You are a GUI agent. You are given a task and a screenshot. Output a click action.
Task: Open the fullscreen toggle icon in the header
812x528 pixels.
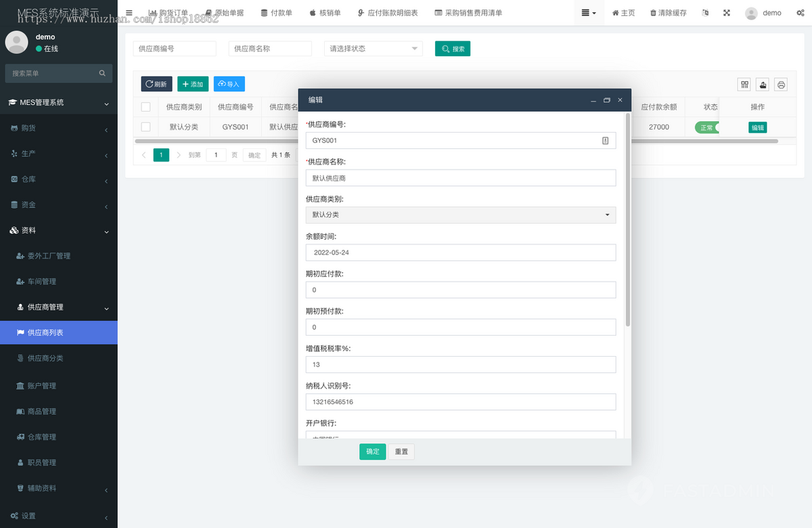(726, 12)
